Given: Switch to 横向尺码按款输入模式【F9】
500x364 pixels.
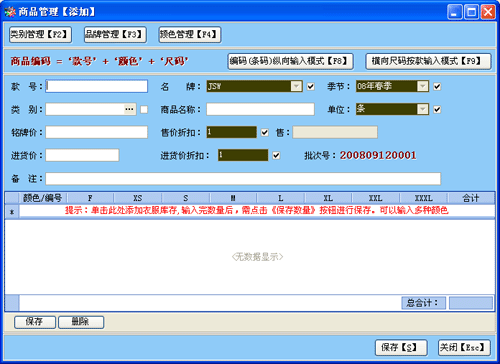Looking at the screenshot, I should coord(428,62).
